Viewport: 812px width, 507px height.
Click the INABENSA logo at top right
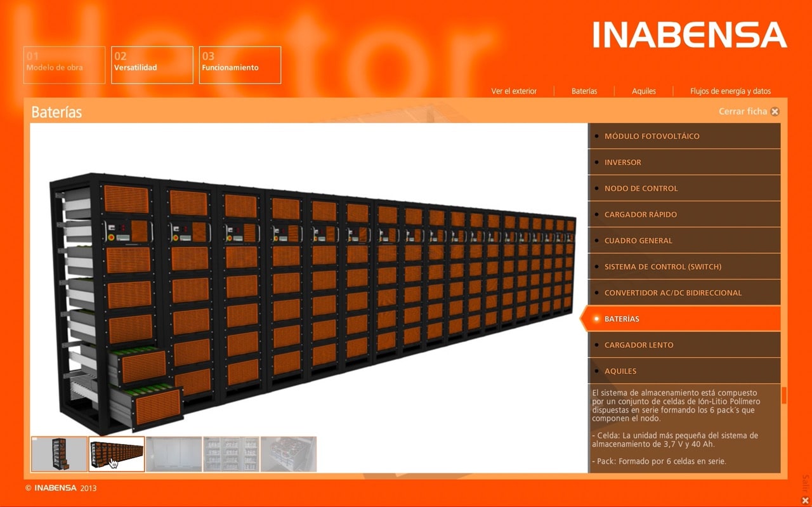(690, 35)
